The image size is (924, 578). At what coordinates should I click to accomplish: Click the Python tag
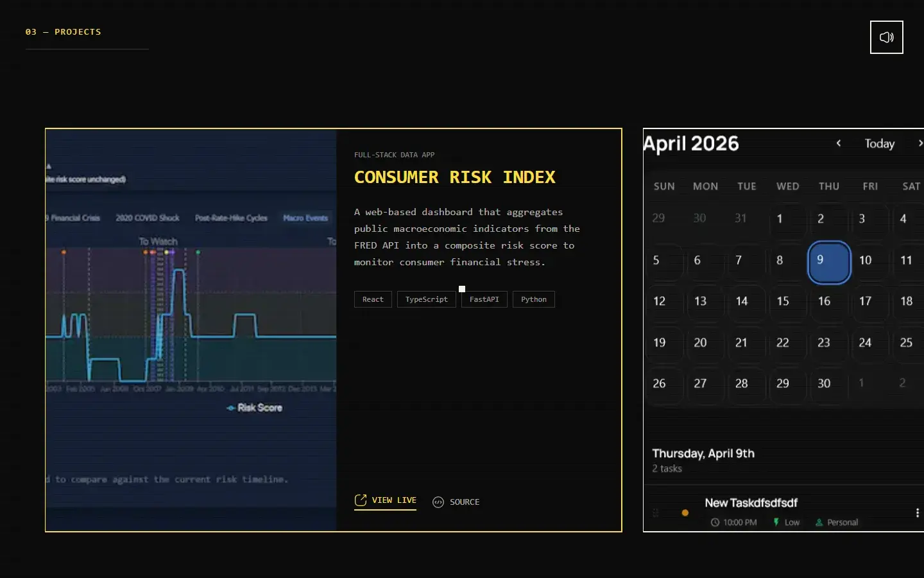pos(534,299)
